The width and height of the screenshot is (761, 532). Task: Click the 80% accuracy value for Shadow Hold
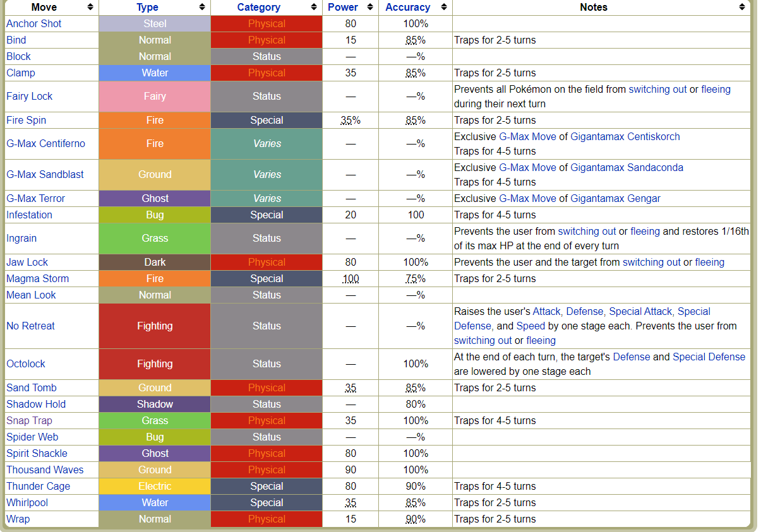(x=416, y=404)
